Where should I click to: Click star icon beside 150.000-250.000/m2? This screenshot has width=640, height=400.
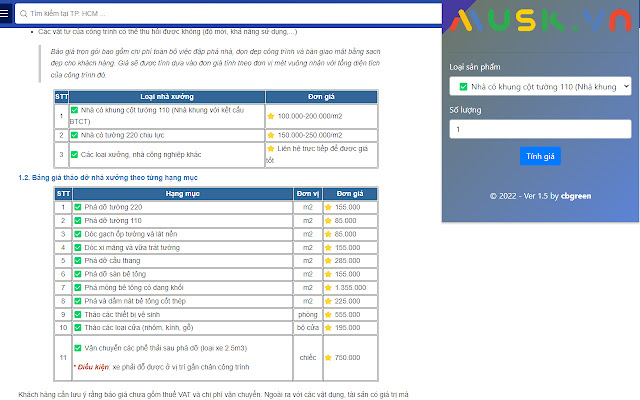[271, 135]
